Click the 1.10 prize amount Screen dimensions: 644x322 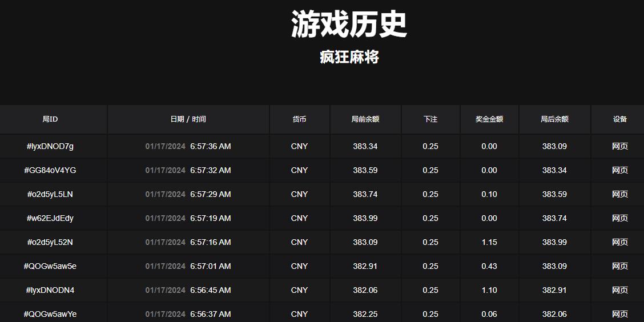click(489, 291)
